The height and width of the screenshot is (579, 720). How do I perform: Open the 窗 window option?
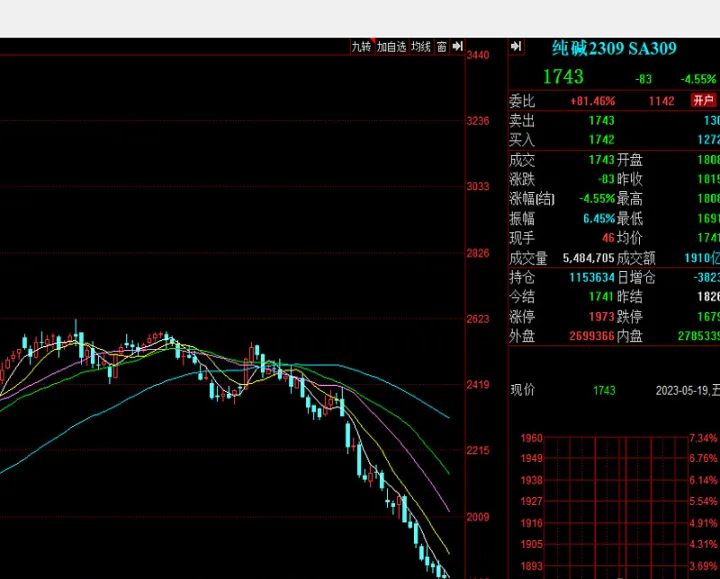(442, 47)
